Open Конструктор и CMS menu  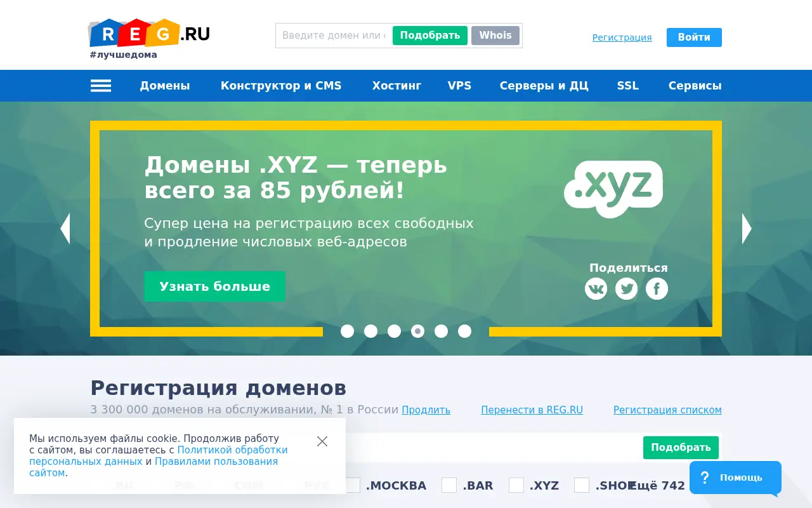(281, 86)
